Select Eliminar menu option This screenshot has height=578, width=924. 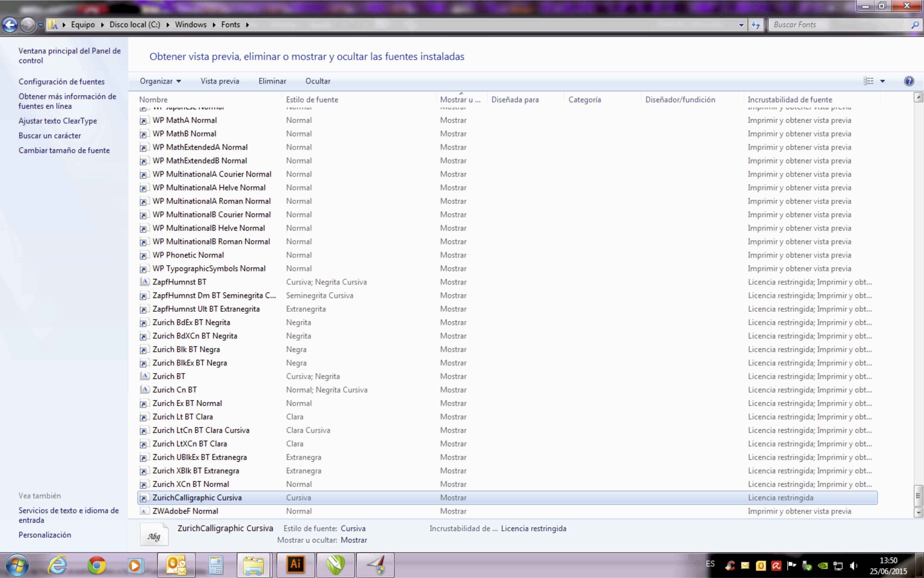pos(272,81)
